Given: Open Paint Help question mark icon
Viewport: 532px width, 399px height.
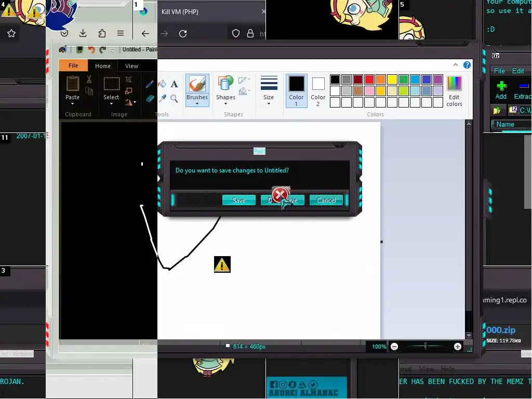Looking at the screenshot, I should 467,65.
